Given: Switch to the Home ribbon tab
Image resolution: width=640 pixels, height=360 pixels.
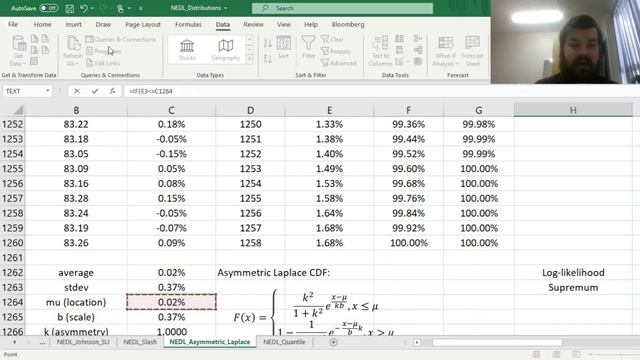Looking at the screenshot, I should pyautogui.click(x=42, y=24).
